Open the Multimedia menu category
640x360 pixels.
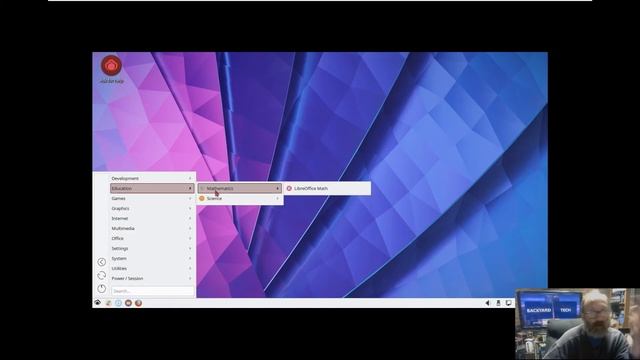151,229
